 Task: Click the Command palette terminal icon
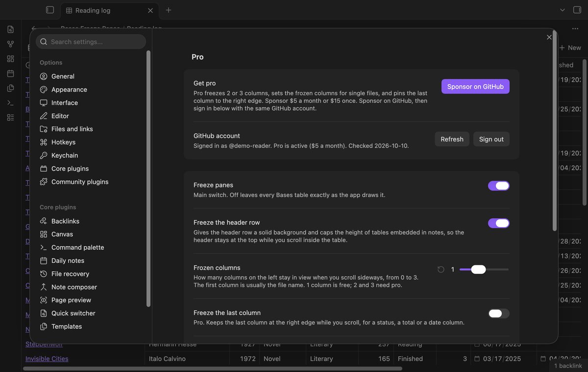pos(44,248)
